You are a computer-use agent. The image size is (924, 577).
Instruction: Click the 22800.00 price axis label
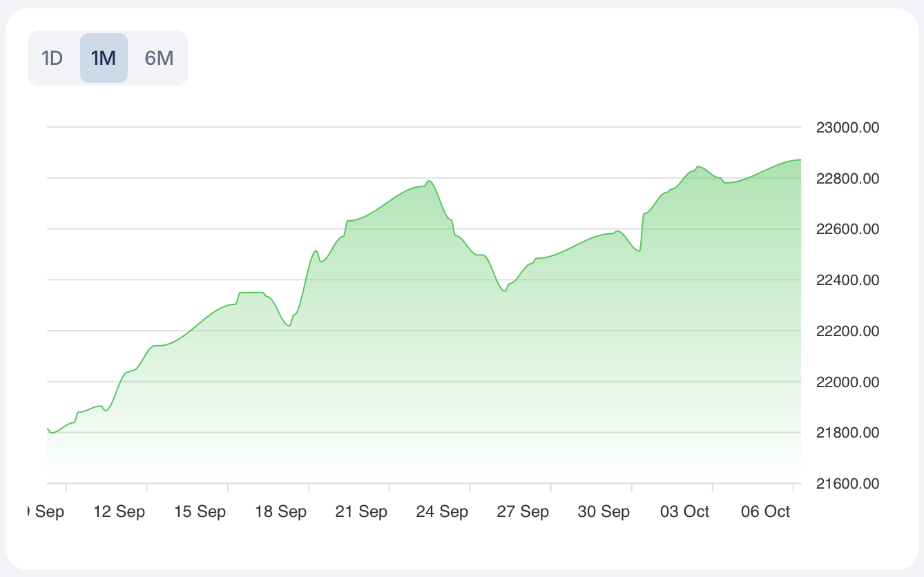(847, 179)
